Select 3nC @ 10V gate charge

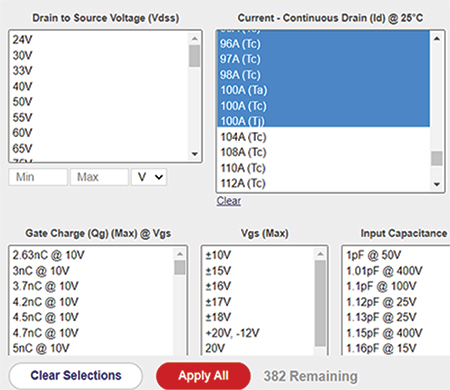click(x=92, y=271)
